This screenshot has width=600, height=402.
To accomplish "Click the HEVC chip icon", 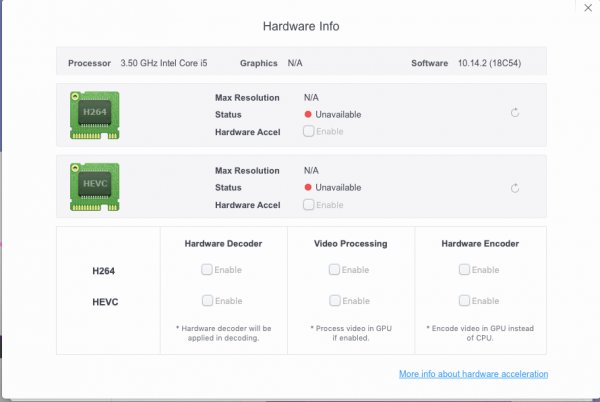I will pos(95,186).
